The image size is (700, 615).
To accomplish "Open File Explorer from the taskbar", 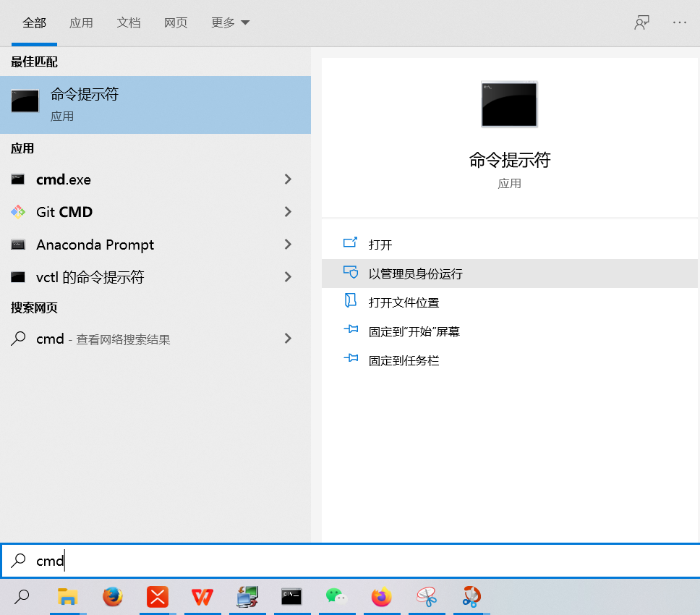I will 67,597.
